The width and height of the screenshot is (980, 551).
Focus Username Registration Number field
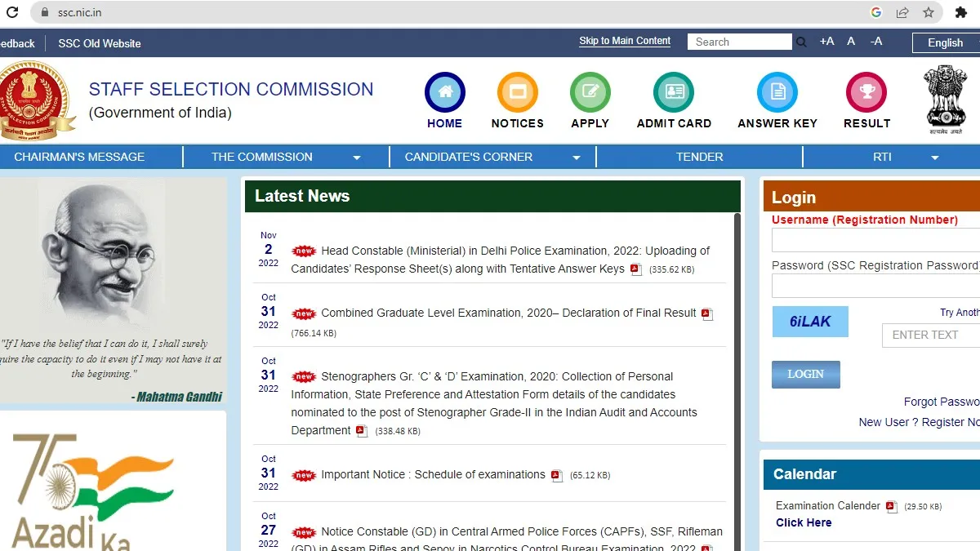(x=875, y=240)
